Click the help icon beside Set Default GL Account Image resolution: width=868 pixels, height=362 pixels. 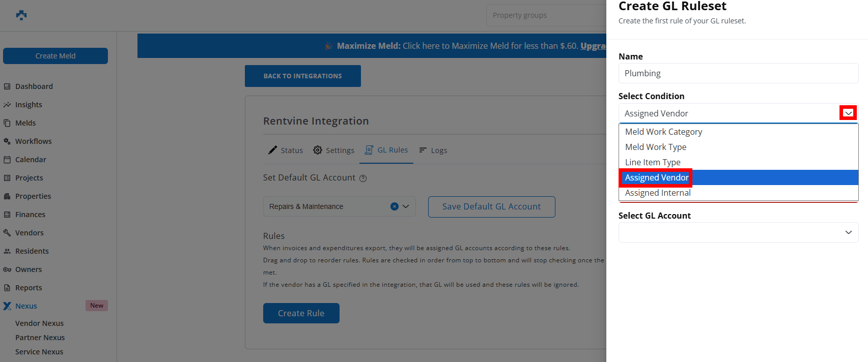363,178
